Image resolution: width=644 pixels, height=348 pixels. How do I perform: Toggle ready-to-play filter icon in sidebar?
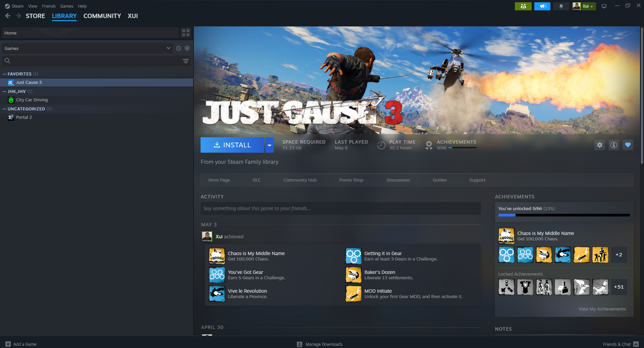187,48
